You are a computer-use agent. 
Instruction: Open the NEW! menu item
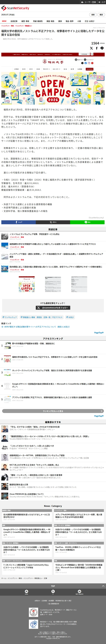(4, 21)
